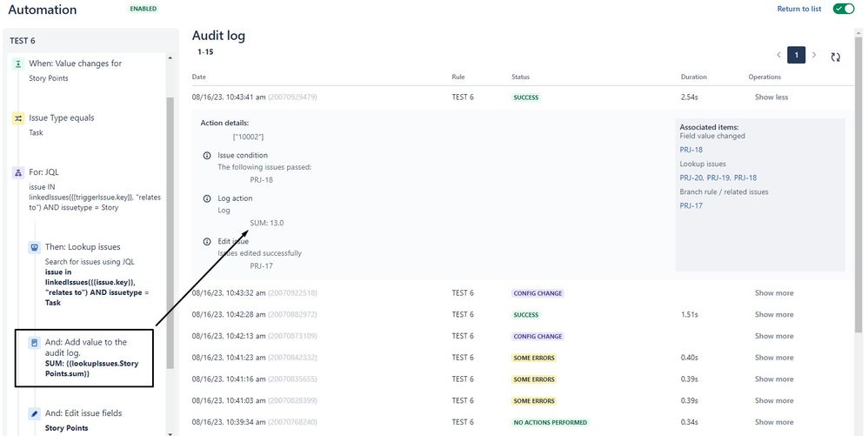Click the Issue Type condition shuffle icon

19,118
